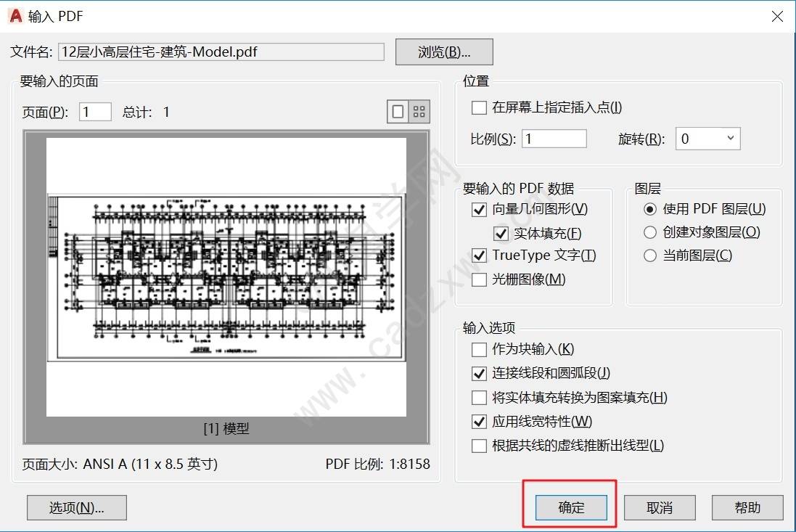The image size is (796, 532).
Task: Open the 选项(N)... options button
Action: click(x=77, y=507)
